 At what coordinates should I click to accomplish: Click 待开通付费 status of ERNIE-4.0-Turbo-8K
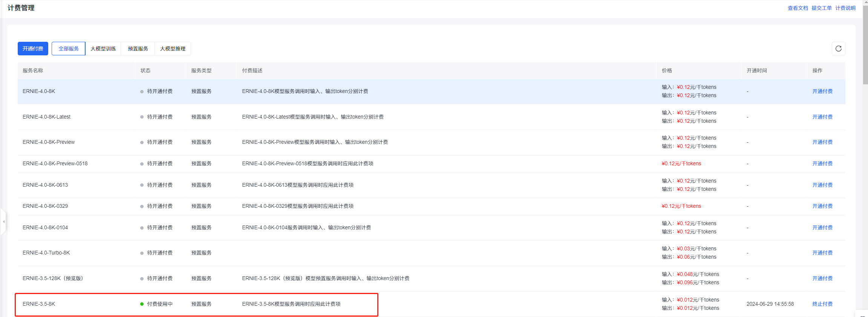156,253
